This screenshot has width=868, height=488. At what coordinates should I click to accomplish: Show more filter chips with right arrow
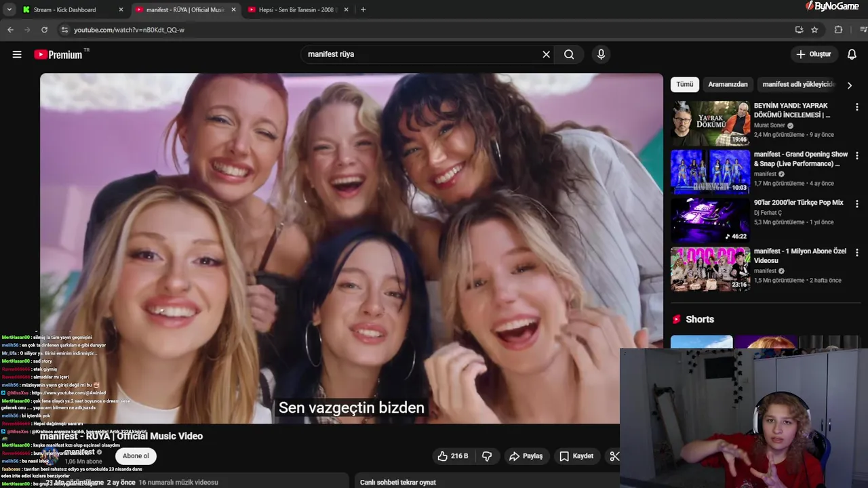(x=849, y=85)
